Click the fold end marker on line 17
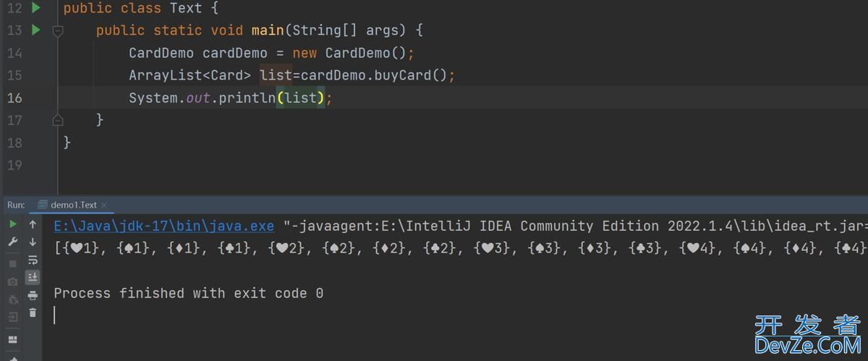 point(58,120)
